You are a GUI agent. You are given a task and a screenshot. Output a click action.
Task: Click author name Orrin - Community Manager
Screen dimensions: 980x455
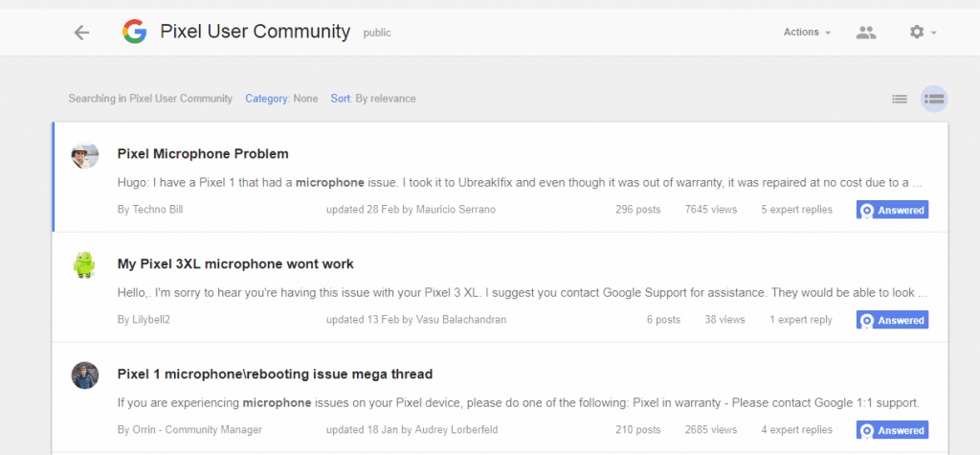point(189,430)
